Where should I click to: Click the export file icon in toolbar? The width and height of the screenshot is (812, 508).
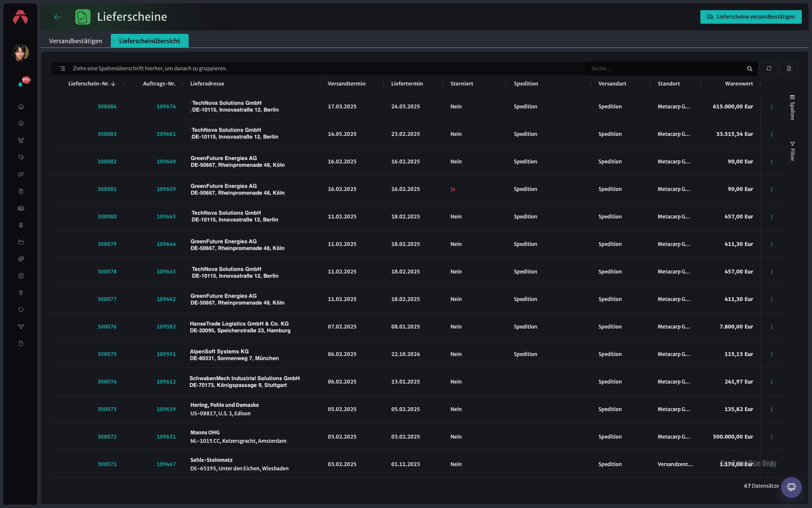coord(789,69)
